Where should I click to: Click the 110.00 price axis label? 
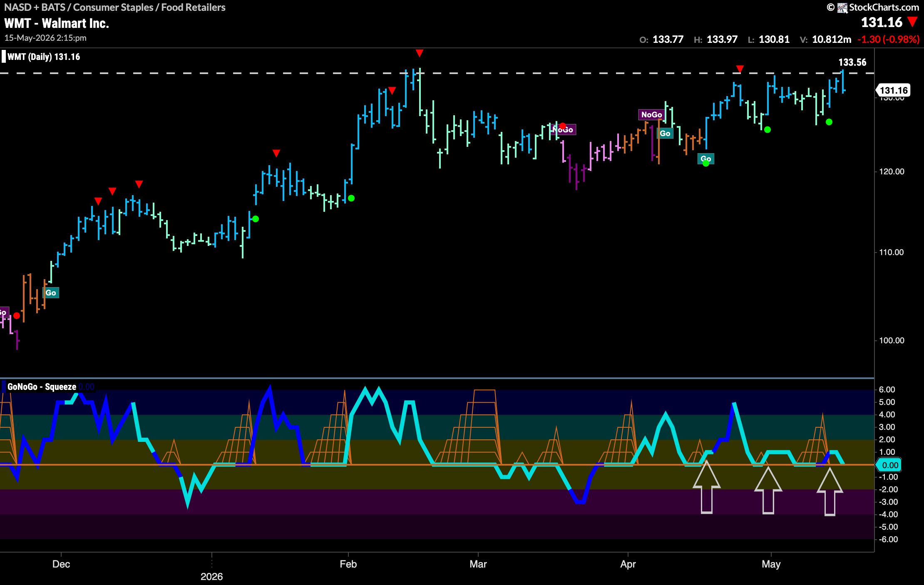pos(892,252)
